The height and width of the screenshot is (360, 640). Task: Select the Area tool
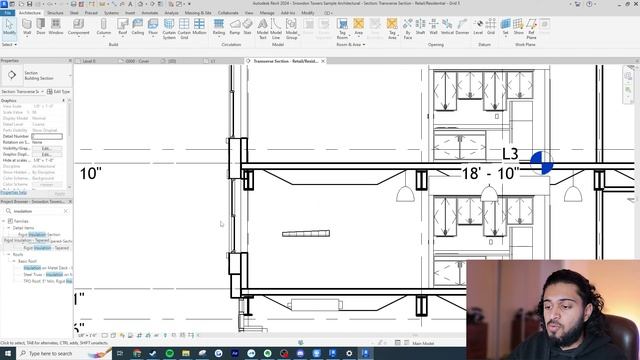tap(358, 27)
